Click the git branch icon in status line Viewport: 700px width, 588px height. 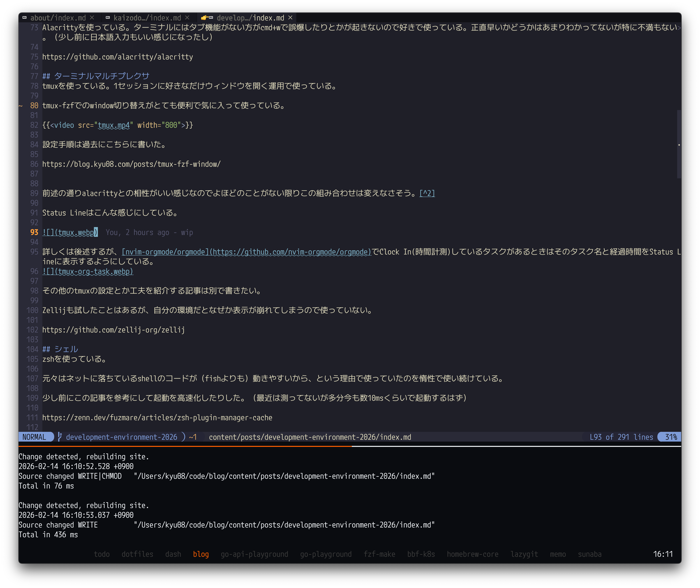(x=59, y=437)
